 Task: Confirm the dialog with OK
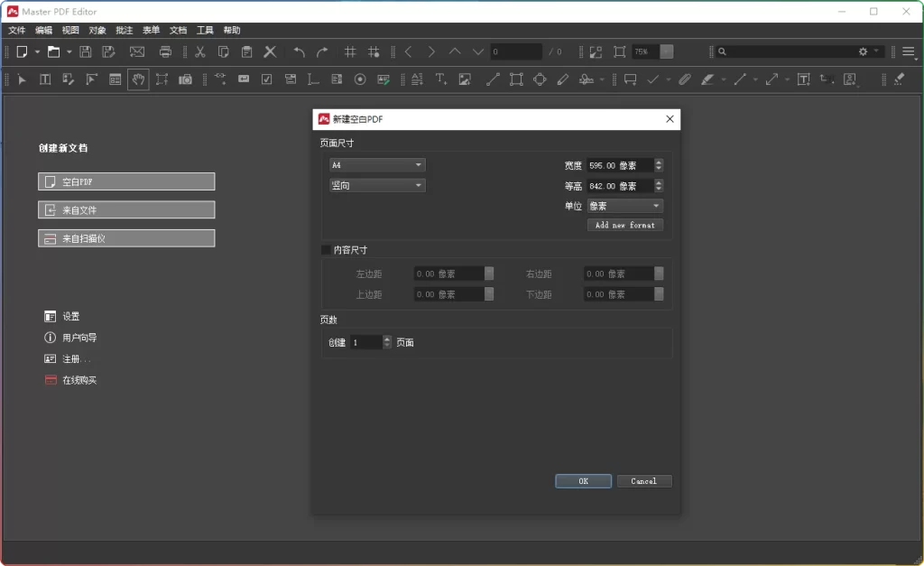[582, 481]
